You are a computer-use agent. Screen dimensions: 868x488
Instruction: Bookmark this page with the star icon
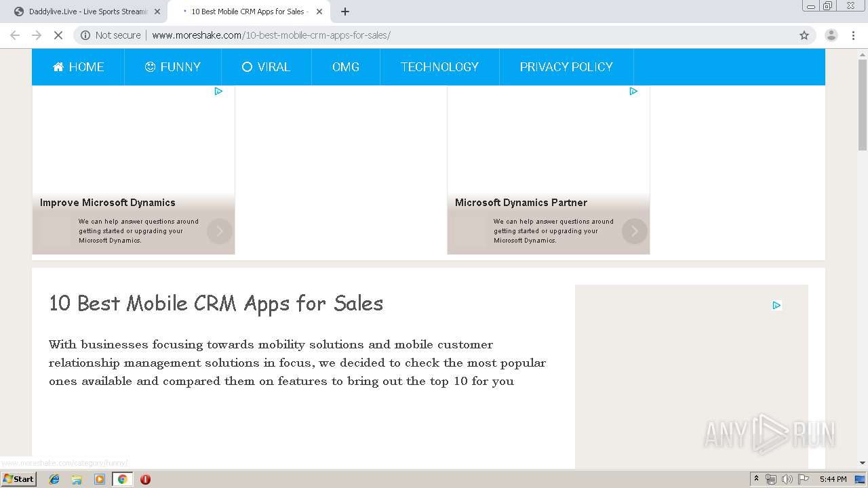[804, 35]
